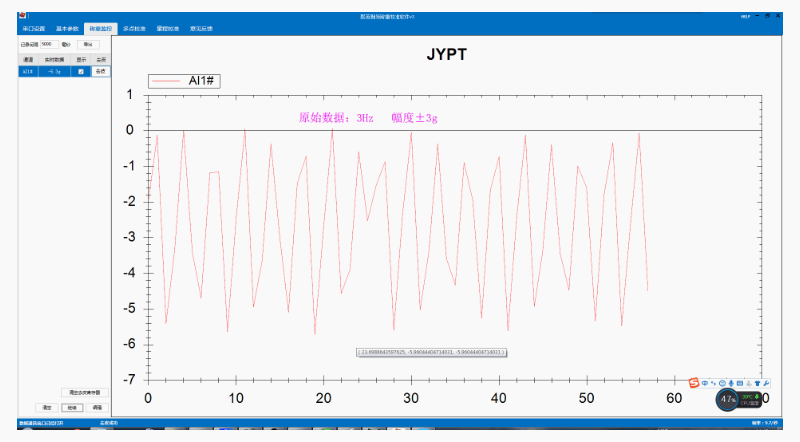Screen dimensions: 800x442
Task: Open the Sogou soft keyboard icon
Action: [x=740, y=384]
